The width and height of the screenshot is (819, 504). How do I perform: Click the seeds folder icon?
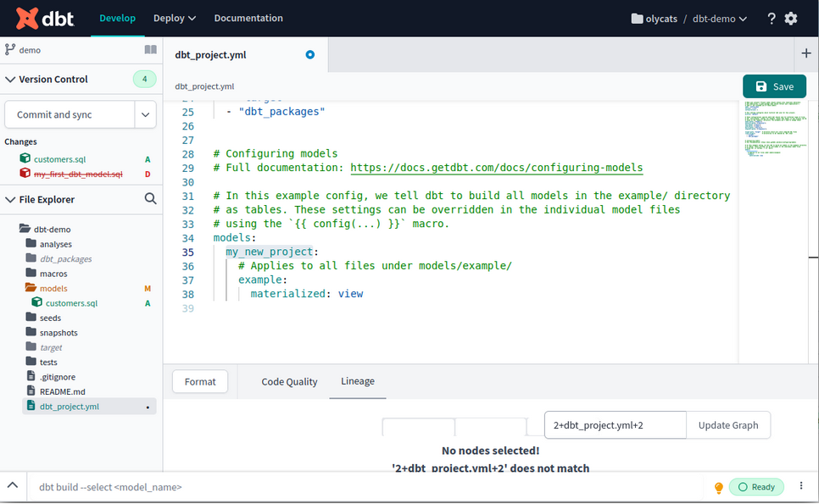click(x=31, y=317)
